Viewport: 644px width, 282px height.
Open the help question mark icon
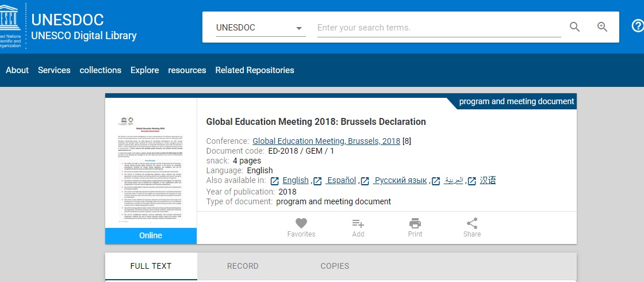(637, 26)
